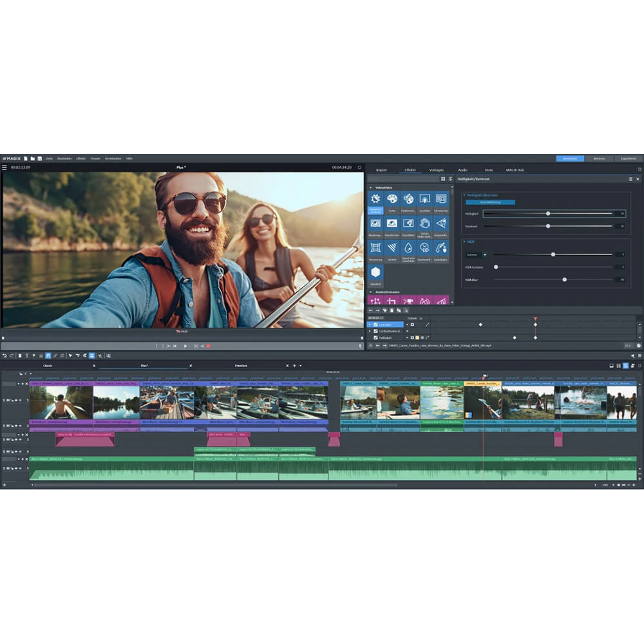Open the Verzerrung grid distortion effect
Screen dimensions: 644x644
375,251
